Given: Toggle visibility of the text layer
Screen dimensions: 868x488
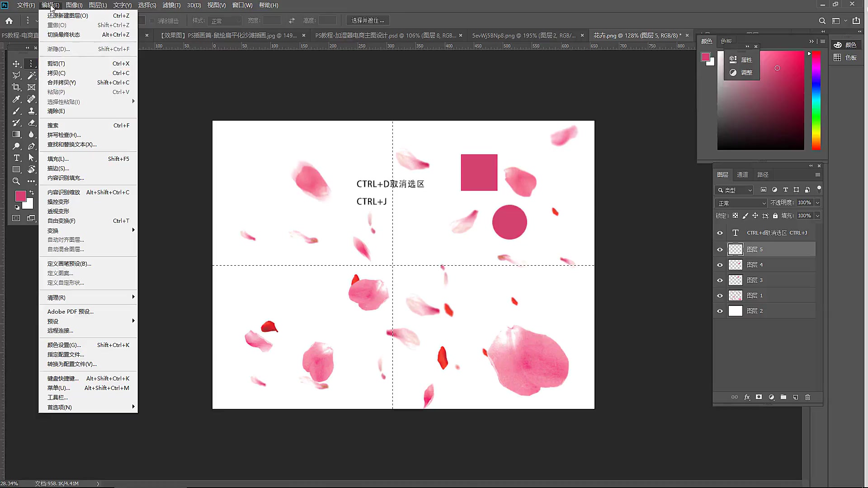Looking at the screenshot, I should point(720,233).
